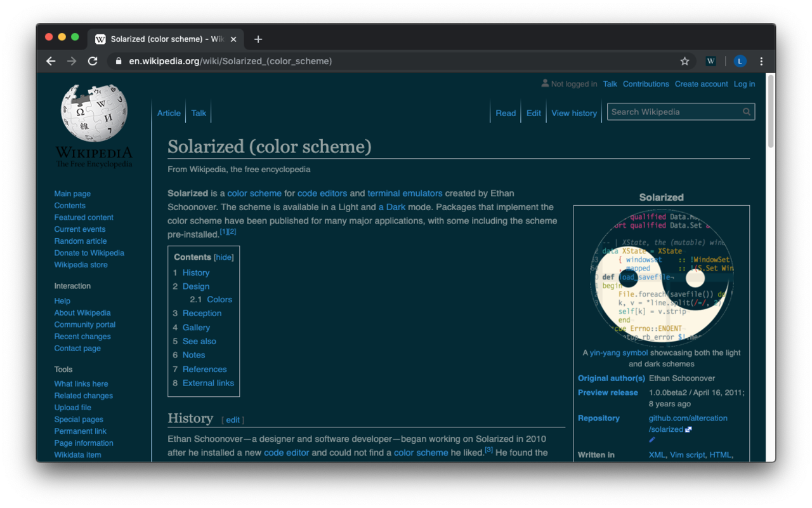Screen dimensions: 812x508
Task: Open the Chrome three-dot menu
Action: pyautogui.click(x=761, y=61)
